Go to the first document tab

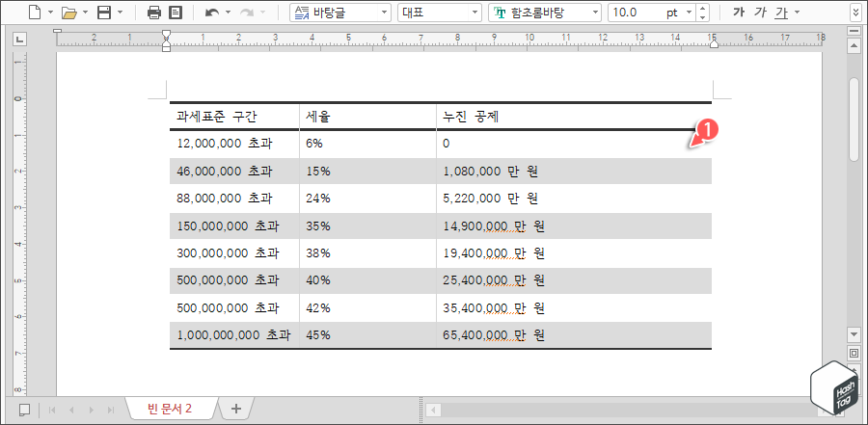tap(53, 410)
